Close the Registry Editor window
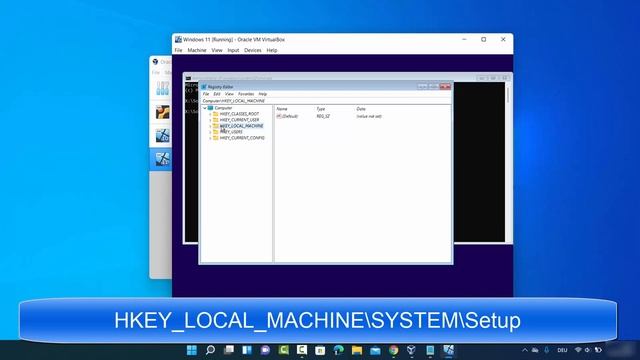 click(x=445, y=87)
